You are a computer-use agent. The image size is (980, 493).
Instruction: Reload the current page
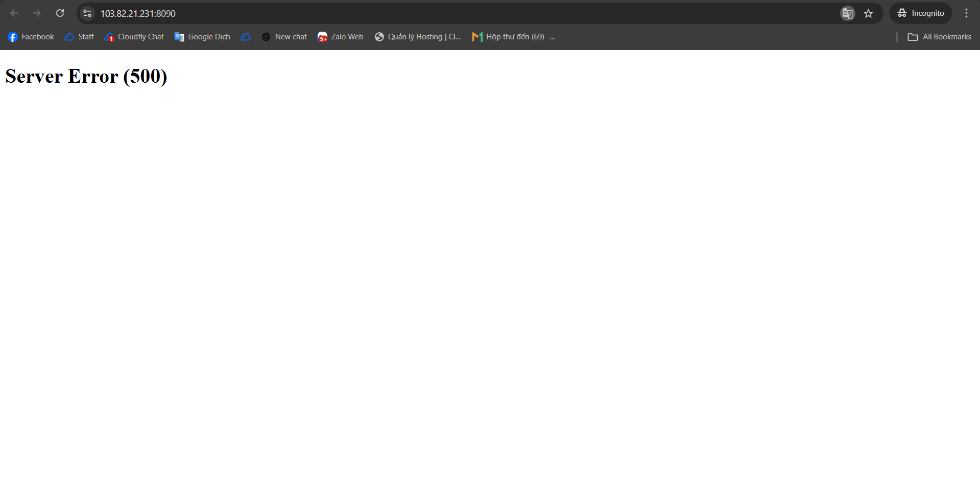60,13
